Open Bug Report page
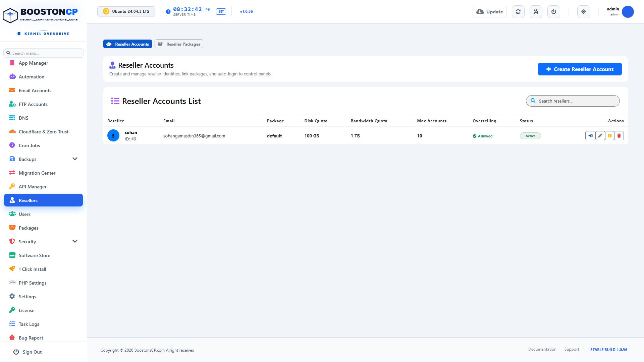 click(x=43, y=338)
